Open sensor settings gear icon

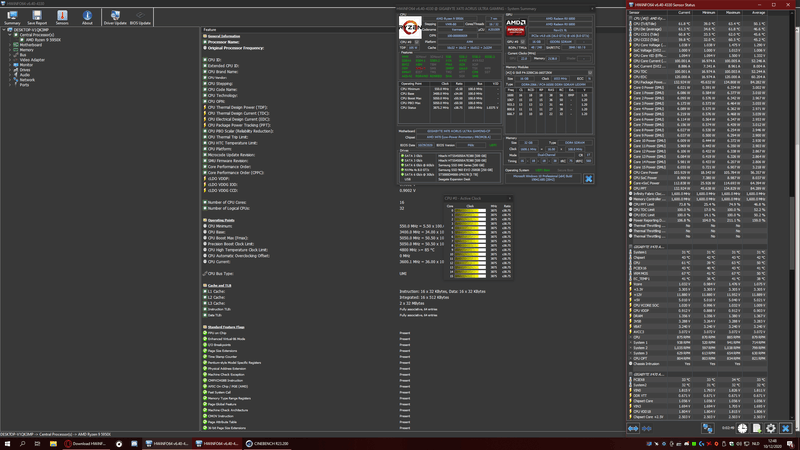pyautogui.click(x=771, y=429)
